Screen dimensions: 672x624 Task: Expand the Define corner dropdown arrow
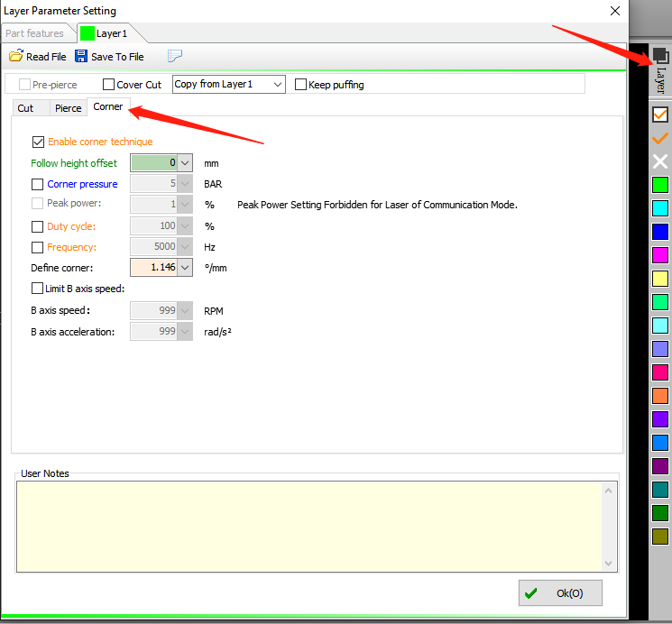[x=185, y=268]
